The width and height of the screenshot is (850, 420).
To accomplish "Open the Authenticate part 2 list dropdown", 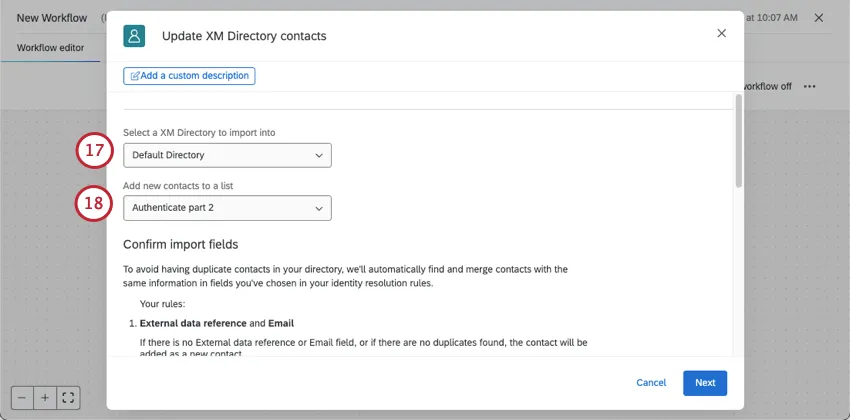I will point(227,208).
